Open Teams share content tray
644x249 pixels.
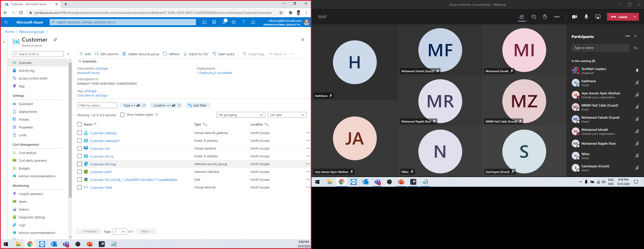click(x=598, y=17)
